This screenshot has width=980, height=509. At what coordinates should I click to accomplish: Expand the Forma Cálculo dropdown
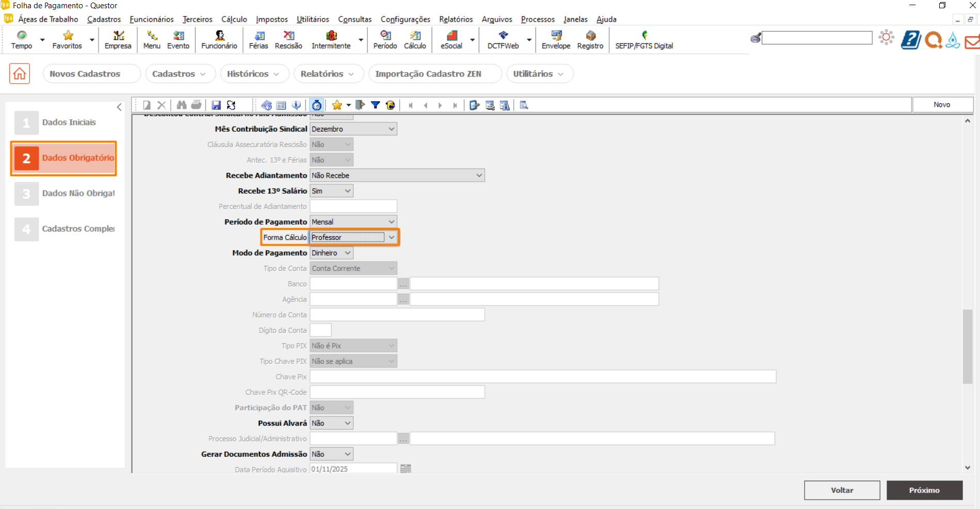tap(391, 237)
